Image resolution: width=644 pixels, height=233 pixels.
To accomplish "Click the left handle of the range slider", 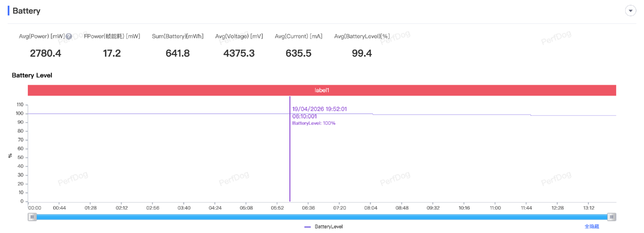I will pyautogui.click(x=32, y=217).
